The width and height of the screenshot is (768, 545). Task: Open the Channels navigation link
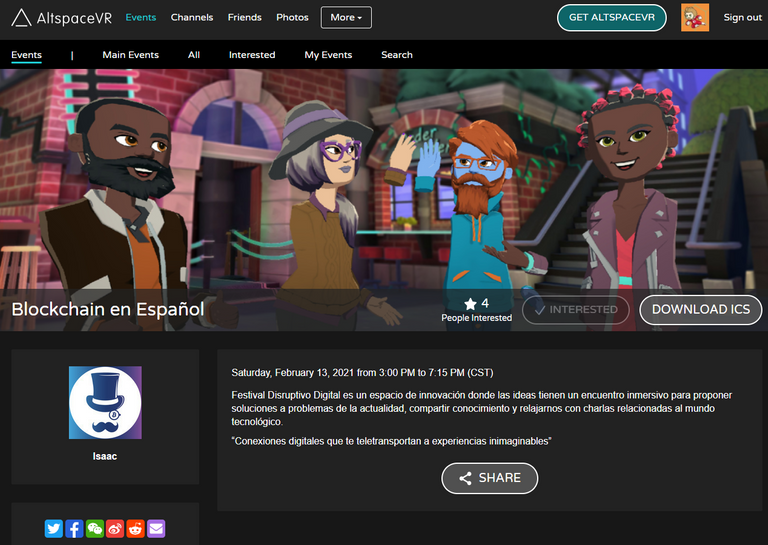click(192, 18)
